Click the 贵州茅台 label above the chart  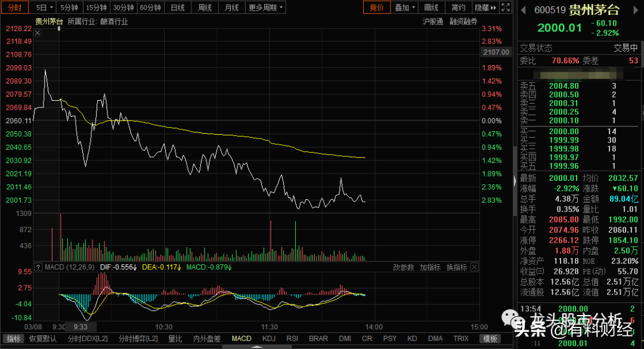[49, 21]
